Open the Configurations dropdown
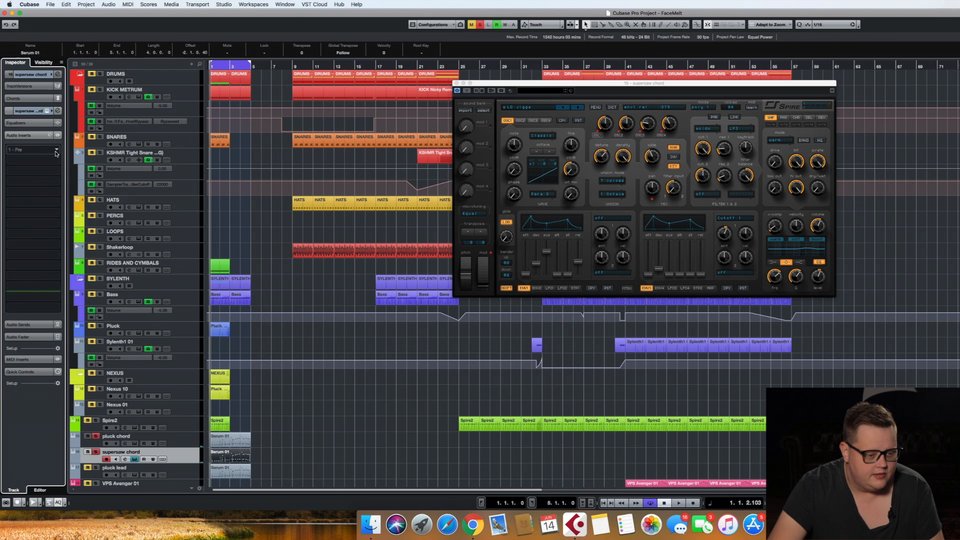This screenshot has height=540, width=960. (432, 24)
